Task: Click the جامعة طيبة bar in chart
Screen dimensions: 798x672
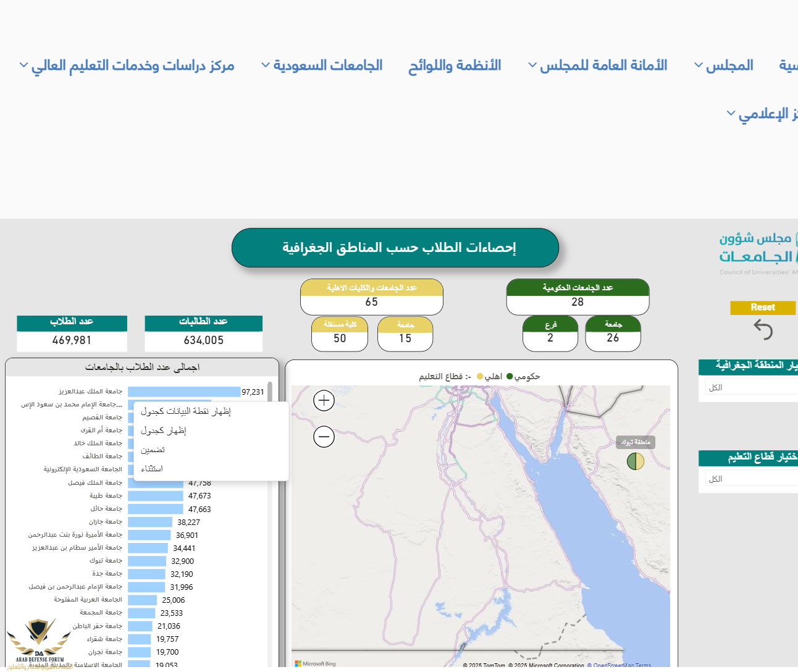Action: 156,496
